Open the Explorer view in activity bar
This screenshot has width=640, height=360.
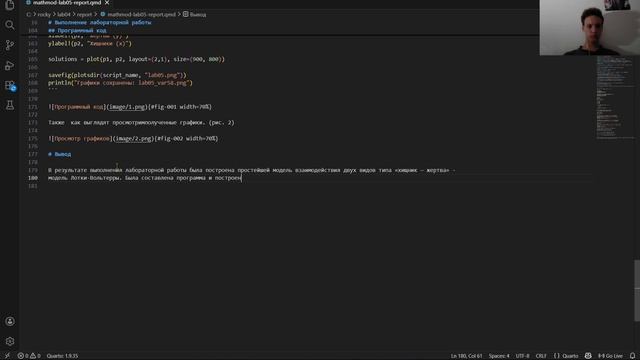[10, 5]
